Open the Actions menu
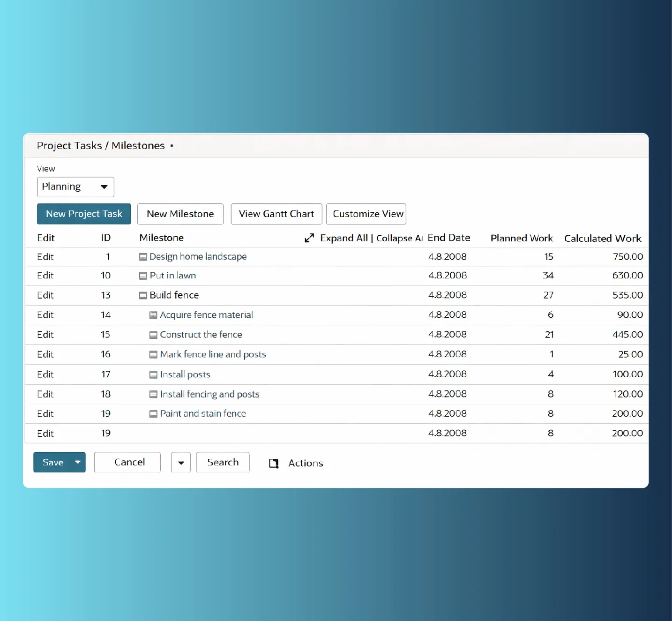The image size is (672, 621). coord(306,463)
